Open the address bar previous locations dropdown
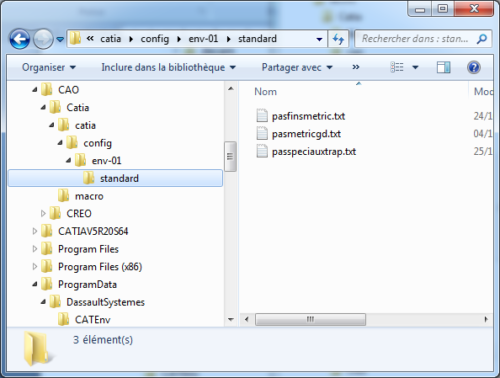 [319, 39]
